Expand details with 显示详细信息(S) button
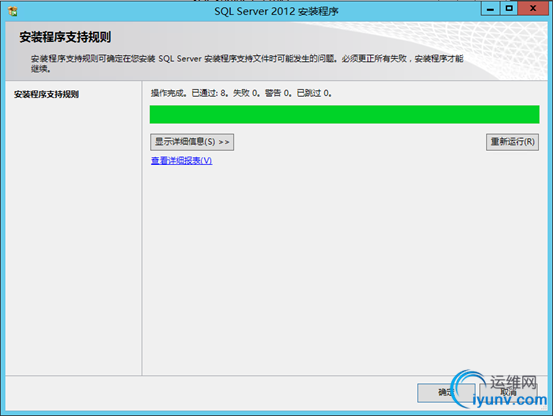Image resolution: width=553 pixels, height=416 pixels. 192,142
